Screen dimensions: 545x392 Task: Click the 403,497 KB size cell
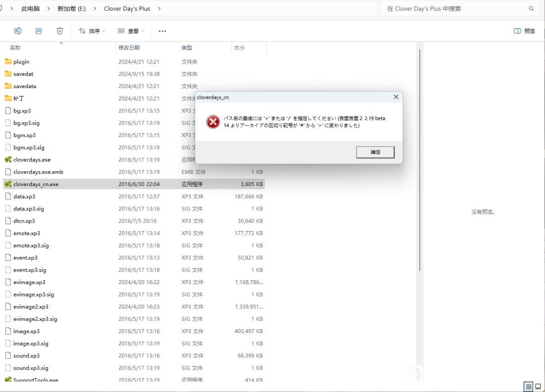[x=249, y=331]
